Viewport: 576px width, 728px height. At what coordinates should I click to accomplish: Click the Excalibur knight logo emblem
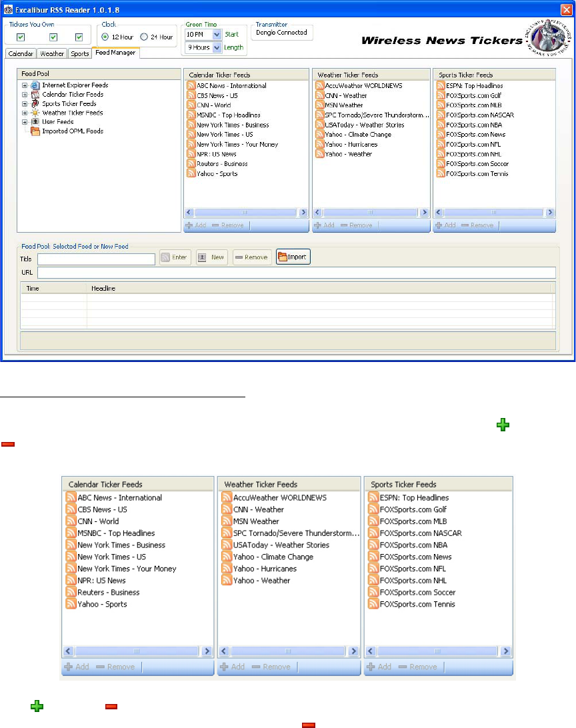click(548, 37)
